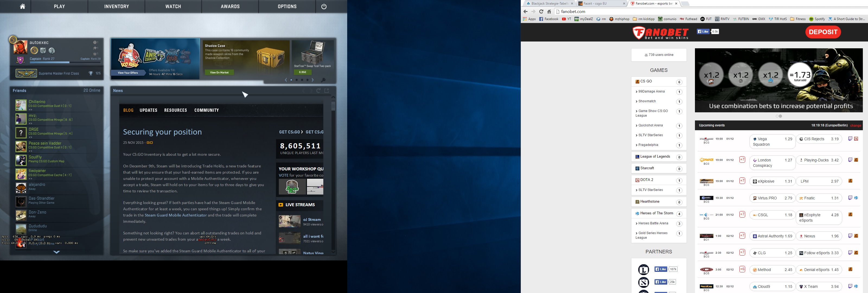Image resolution: width=868 pixels, height=293 pixels.
Task: Expand +7 more bets for London Conspiracy
Action: (742, 160)
